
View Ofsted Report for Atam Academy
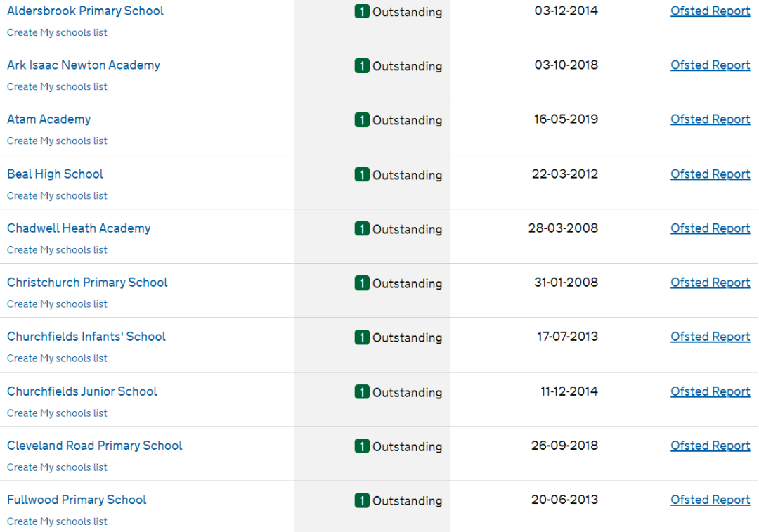click(x=710, y=119)
